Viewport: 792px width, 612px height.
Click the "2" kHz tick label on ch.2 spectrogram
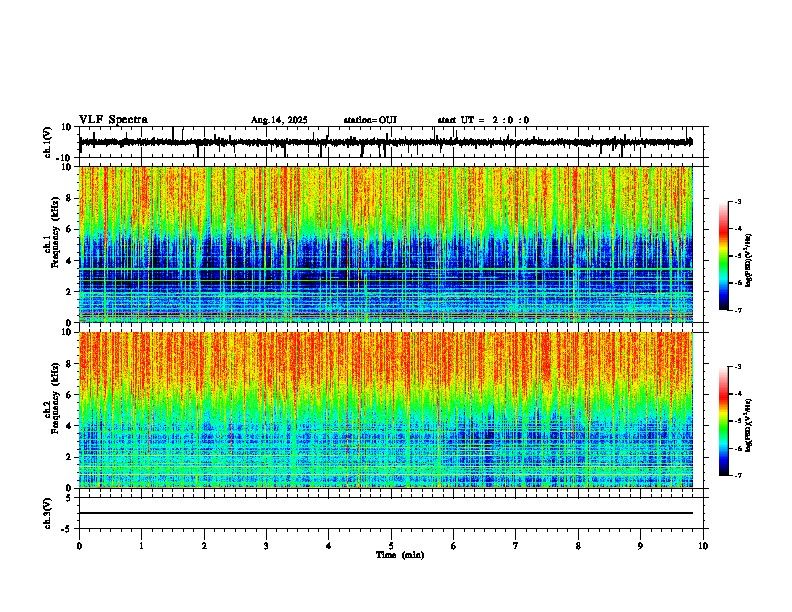click(x=70, y=457)
